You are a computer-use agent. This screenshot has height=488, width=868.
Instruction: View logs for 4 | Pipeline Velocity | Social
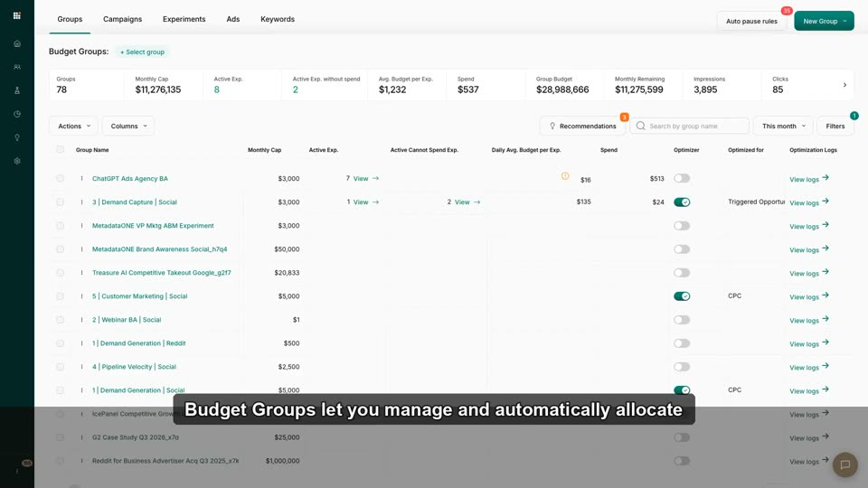(808, 367)
